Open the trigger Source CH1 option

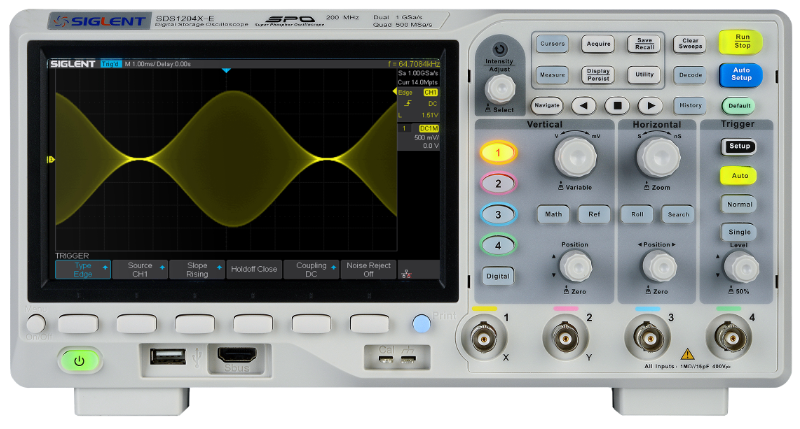[x=140, y=269]
